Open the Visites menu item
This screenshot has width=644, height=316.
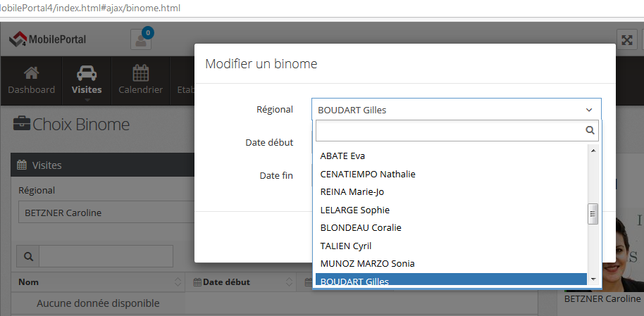[87, 80]
